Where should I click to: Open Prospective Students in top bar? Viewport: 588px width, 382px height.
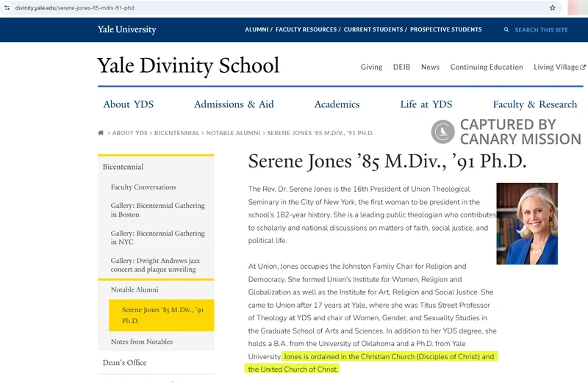point(446,29)
